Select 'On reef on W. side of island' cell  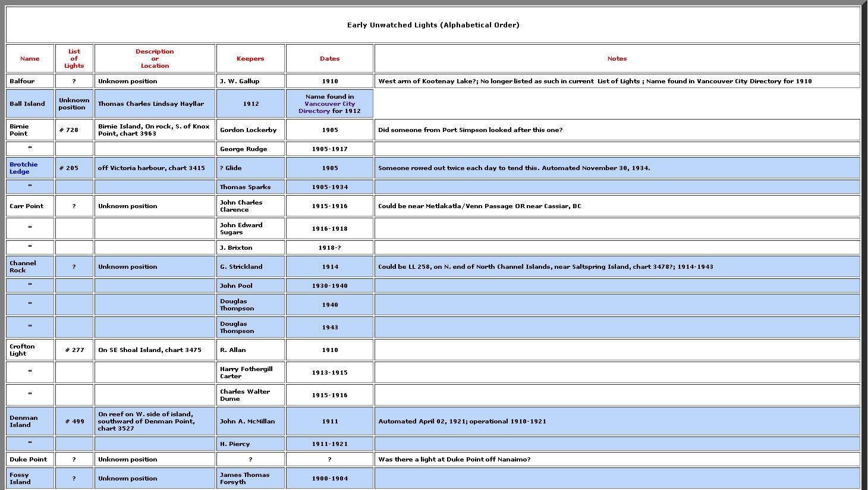(x=155, y=421)
